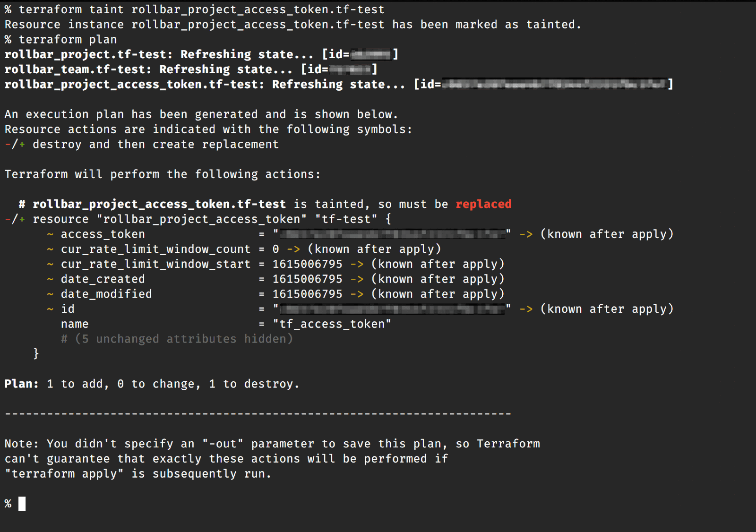Click the blurred rollbar_project id value
The image size is (756, 532).
click(x=371, y=55)
